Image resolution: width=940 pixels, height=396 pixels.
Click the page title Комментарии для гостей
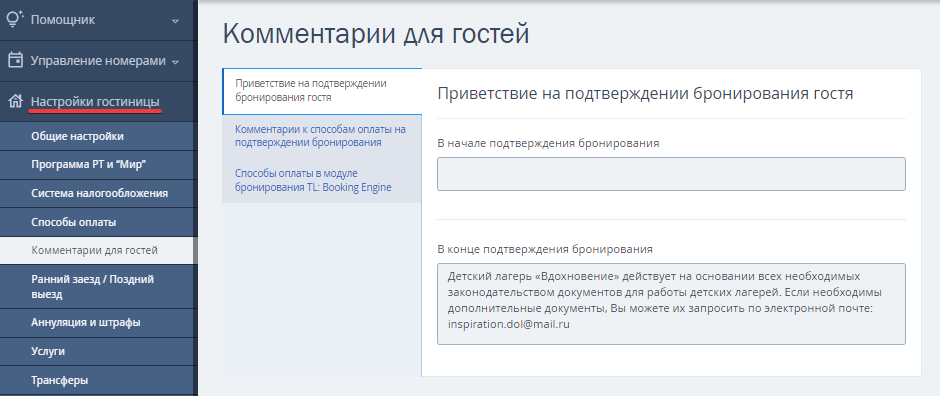[376, 34]
